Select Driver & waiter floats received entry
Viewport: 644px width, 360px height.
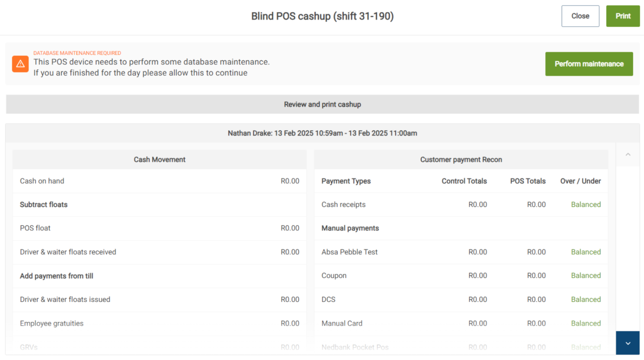[x=160, y=252]
